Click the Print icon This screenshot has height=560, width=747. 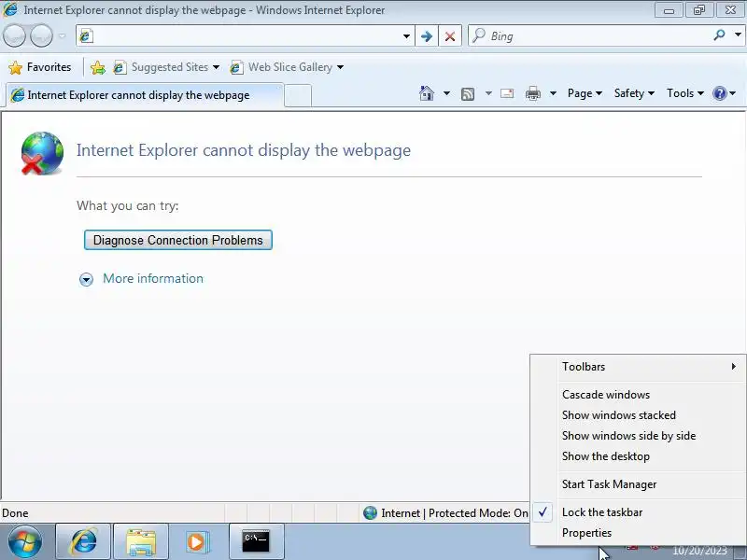532,93
